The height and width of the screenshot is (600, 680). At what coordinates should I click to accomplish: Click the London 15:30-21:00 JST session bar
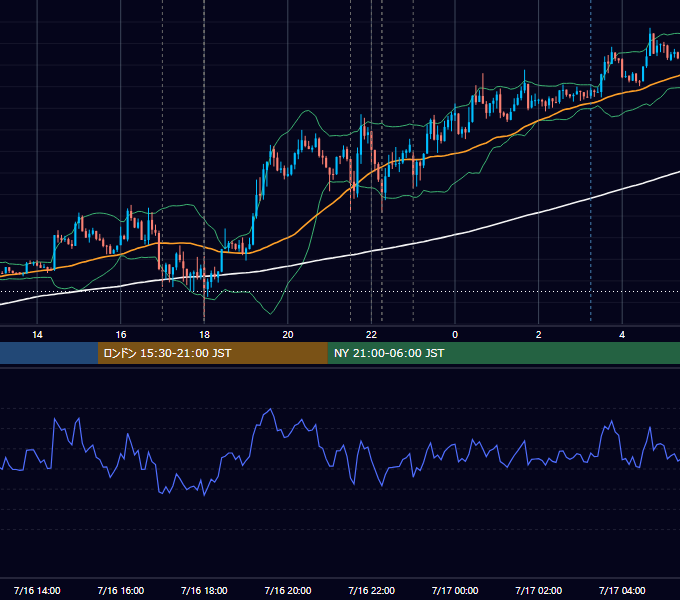click(x=212, y=353)
